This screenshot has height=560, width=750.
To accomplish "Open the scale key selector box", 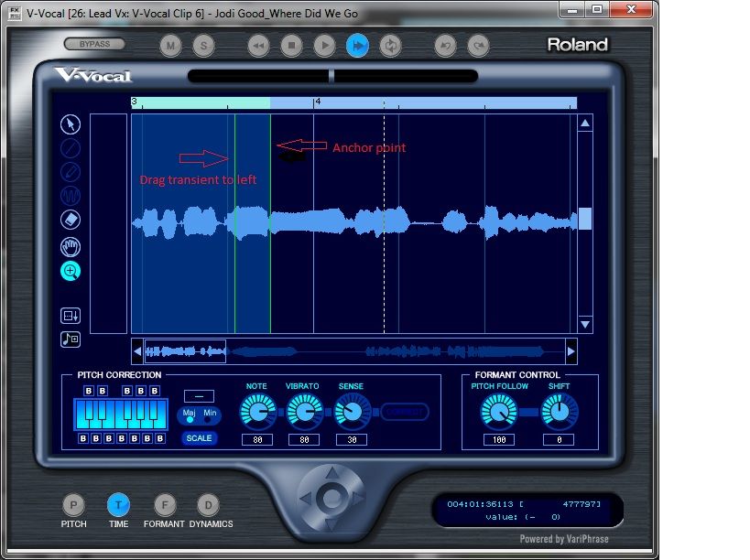I will (199, 395).
